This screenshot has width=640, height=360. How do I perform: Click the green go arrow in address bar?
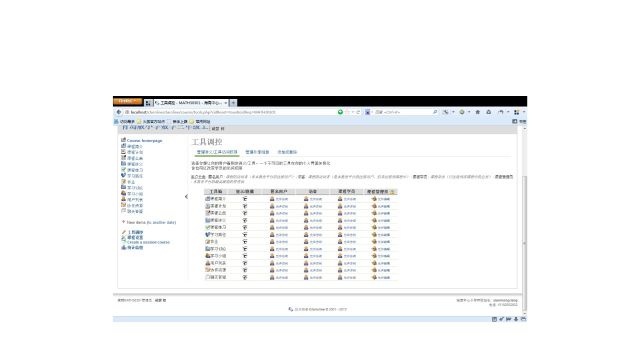pyautogui.click(x=340, y=112)
